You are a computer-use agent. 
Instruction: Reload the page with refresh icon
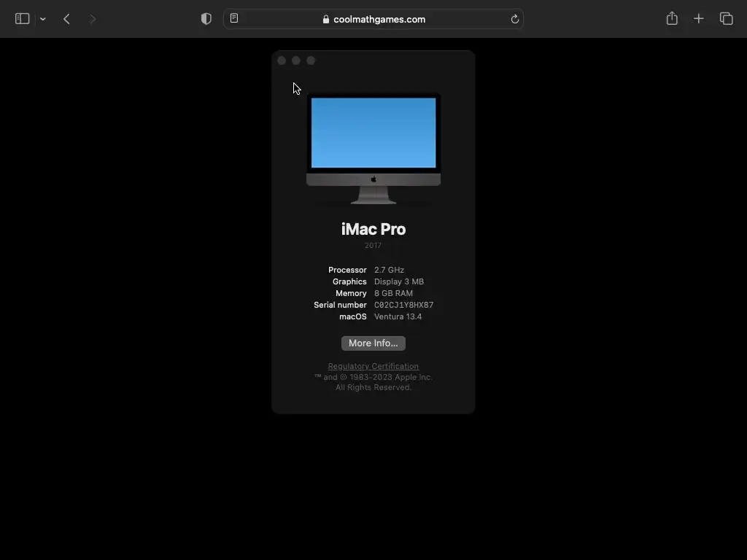pos(514,19)
